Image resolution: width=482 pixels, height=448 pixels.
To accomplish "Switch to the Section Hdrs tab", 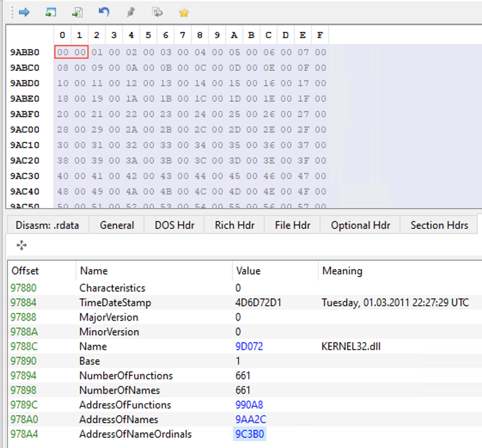I will 439,225.
